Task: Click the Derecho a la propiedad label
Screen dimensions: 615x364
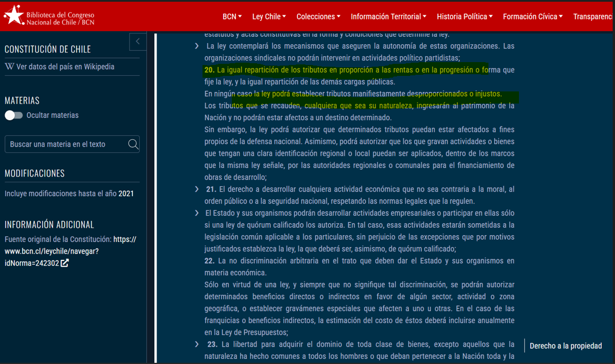Action: pyautogui.click(x=566, y=346)
